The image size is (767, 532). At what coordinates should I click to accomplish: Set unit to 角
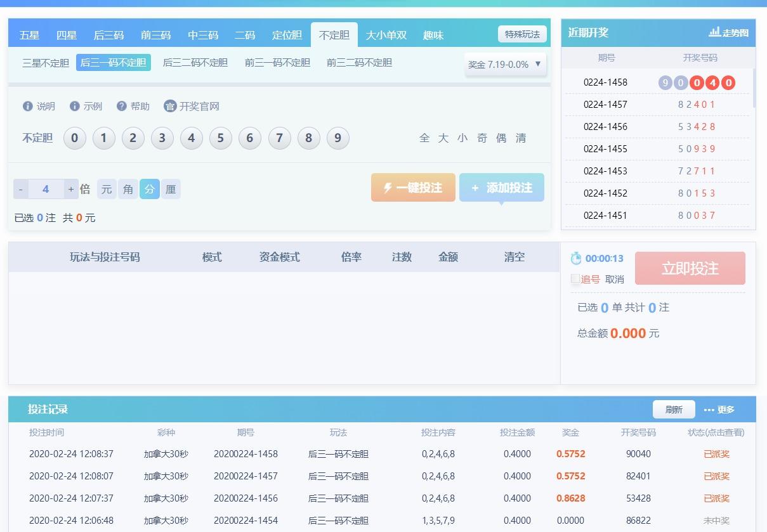coord(128,189)
